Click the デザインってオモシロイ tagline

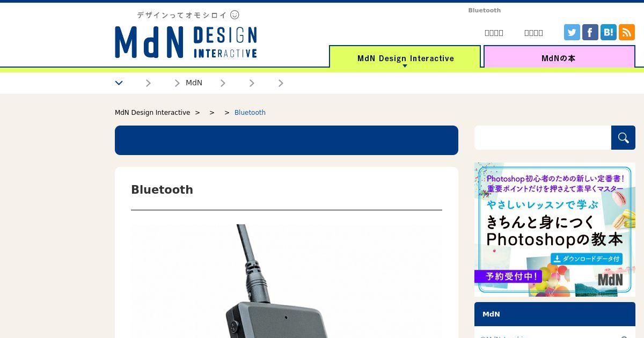pos(188,15)
